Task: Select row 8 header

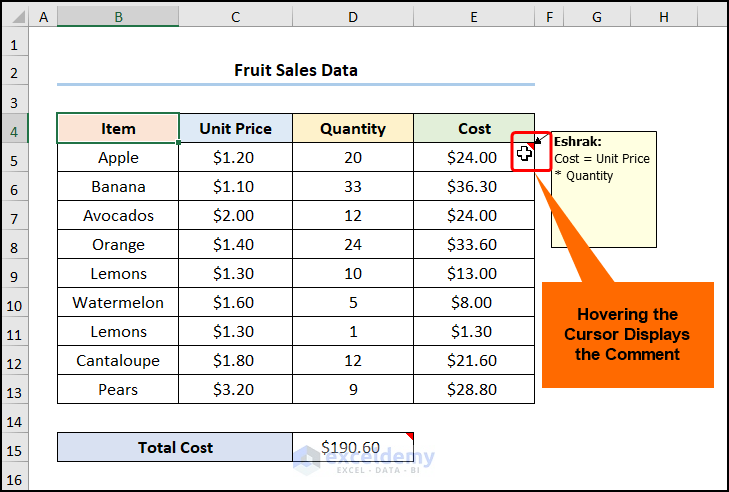Action: [x=15, y=246]
